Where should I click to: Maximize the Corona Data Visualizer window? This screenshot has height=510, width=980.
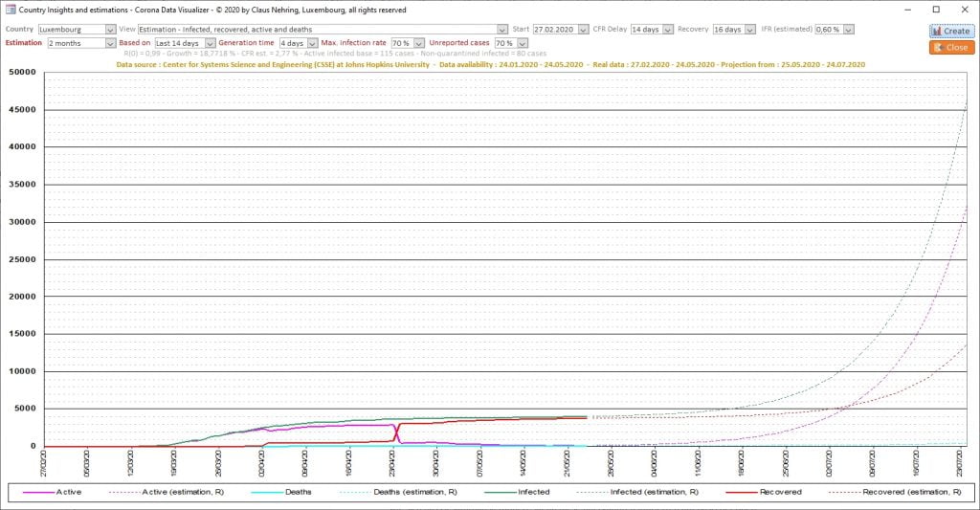coord(935,10)
